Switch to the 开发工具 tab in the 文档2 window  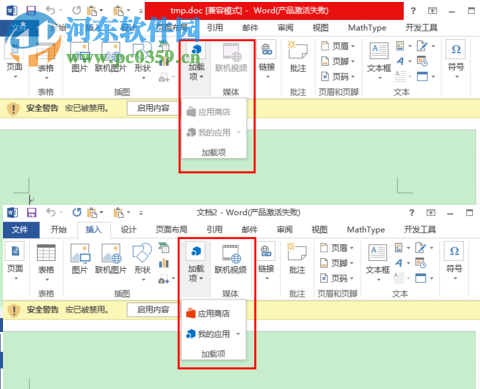[x=420, y=229]
